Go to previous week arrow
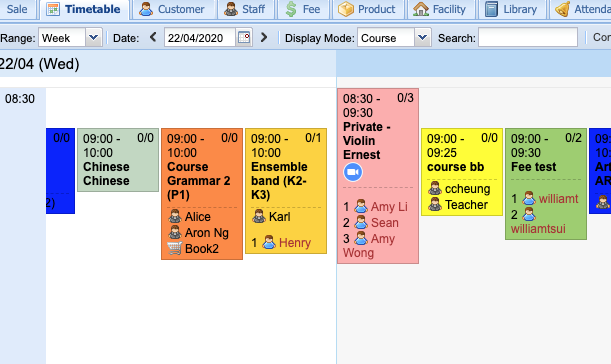 pyautogui.click(x=153, y=37)
